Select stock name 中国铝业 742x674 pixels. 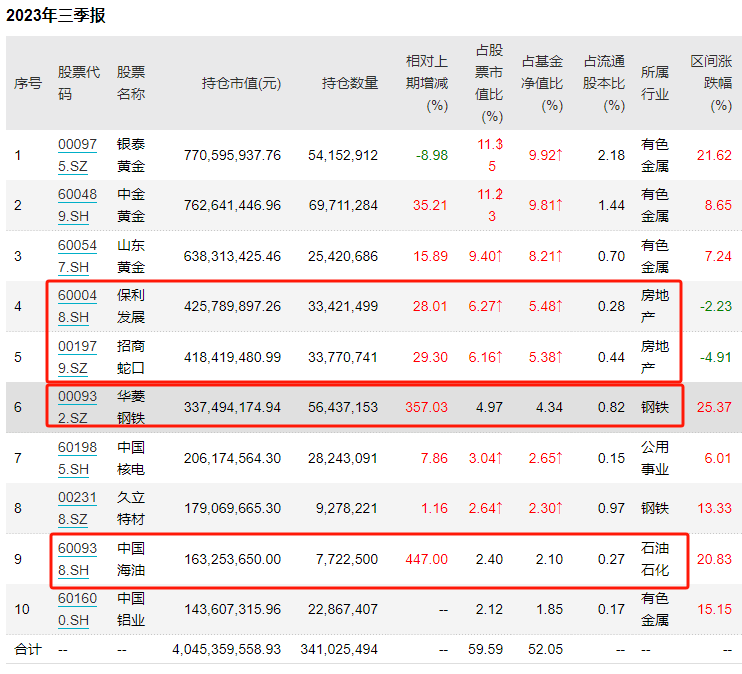coord(131,609)
